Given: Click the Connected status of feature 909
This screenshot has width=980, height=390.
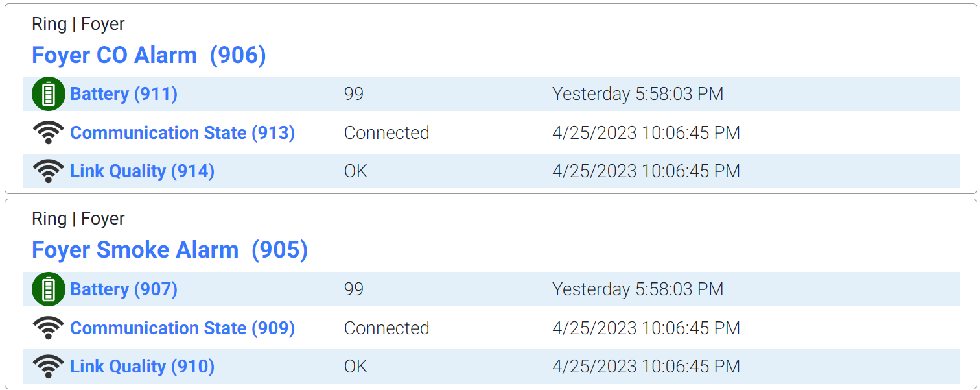Looking at the screenshot, I should [387, 328].
